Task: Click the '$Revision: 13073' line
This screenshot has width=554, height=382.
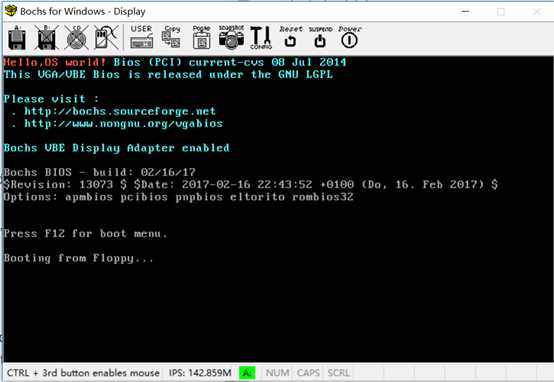Action: (251, 184)
